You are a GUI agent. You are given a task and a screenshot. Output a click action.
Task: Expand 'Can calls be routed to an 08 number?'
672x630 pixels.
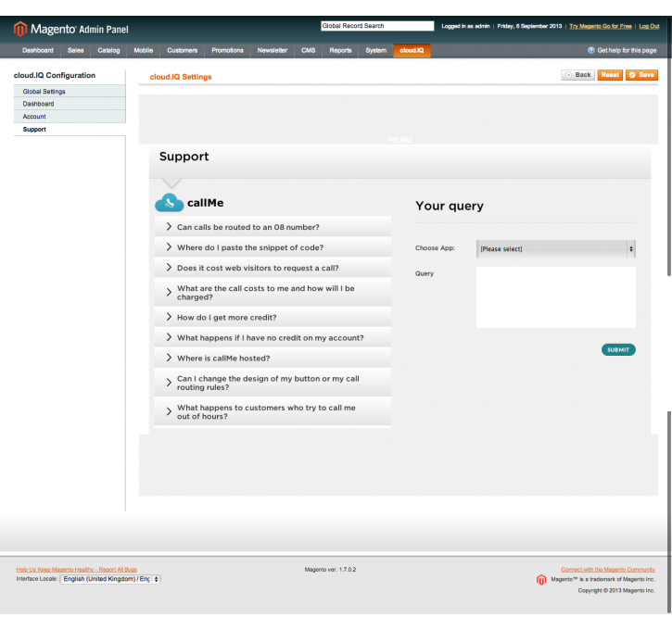tap(273, 227)
